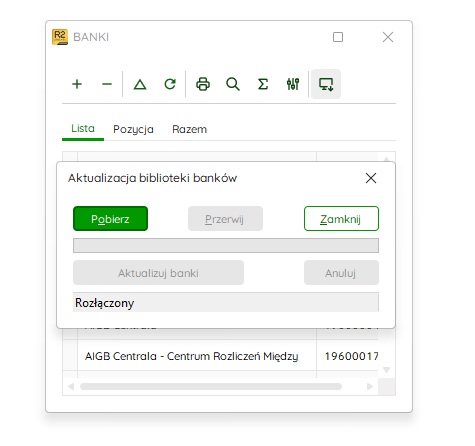475x446 pixels.
Task: Close the Aktualizacja biblioteki banków dialog
Action: pos(371,178)
